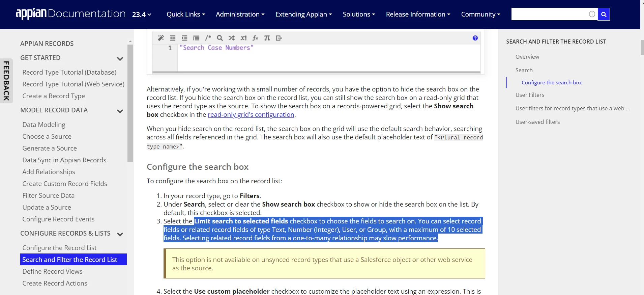Viewport: 644px width, 295px height.
Task: Open Configure Record Events page
Action: pyautogui.click(x=58, y=219)
